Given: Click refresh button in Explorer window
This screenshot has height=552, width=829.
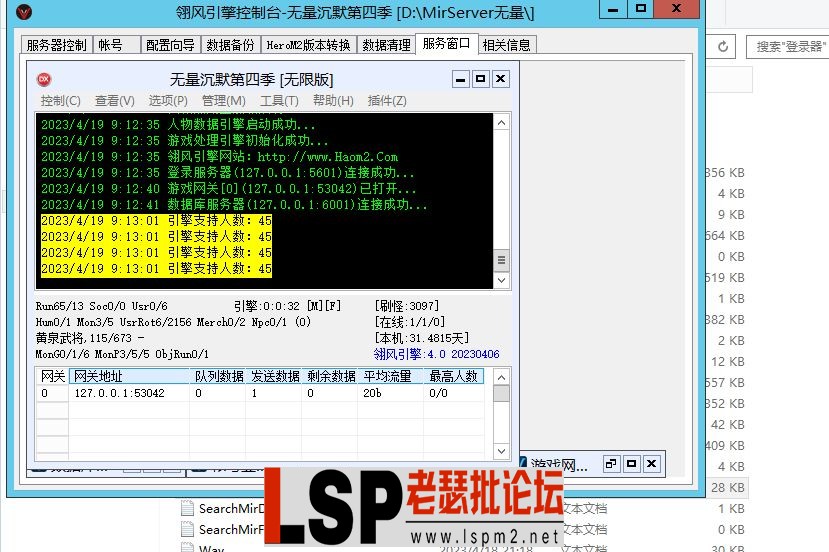Looking at the screenshot, I should click(723, 47).
